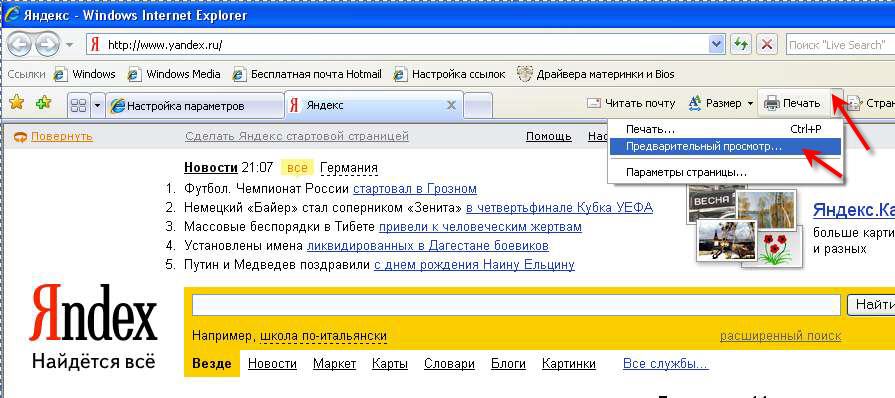Click the Forward navigation arrow
The height and width of the screenshot is (398, 895).
(47, 45)
